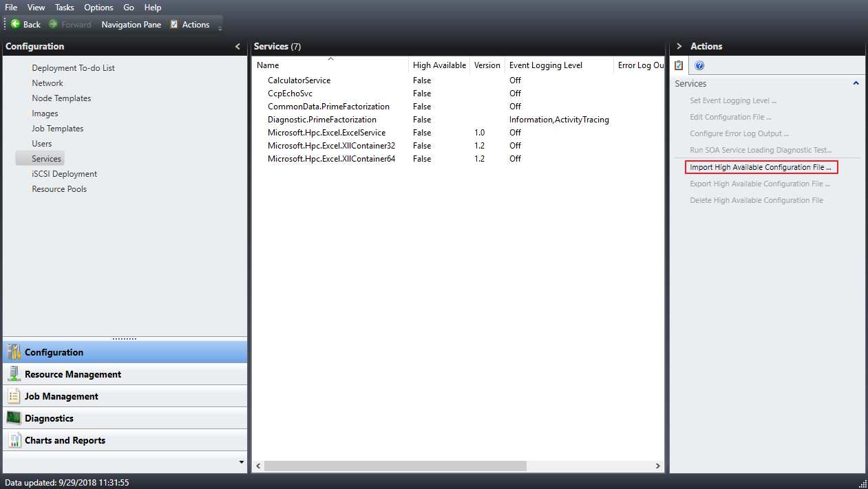This screenshot has height=489, width=868.
Task: Collapse the Configuration pane with its chevron
Action: click(x=237, y=46)
